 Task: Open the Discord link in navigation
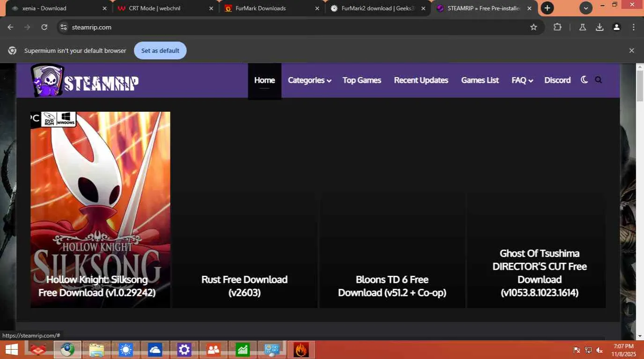[557, 80]
